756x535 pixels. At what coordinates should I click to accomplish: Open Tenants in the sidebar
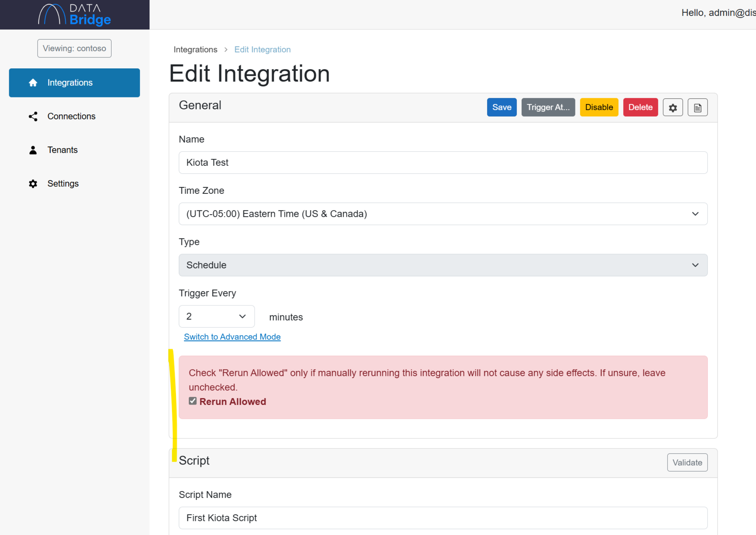62,150
